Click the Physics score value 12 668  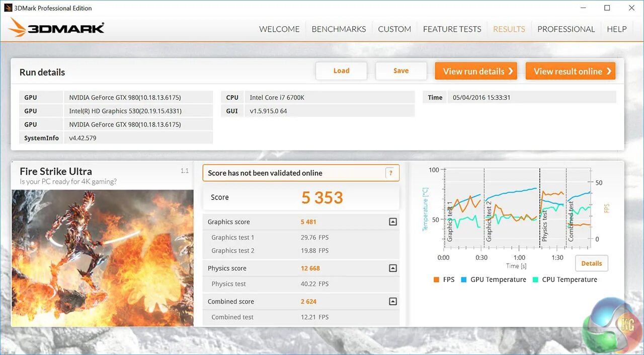pyautogui.click(x=310, y=268)
